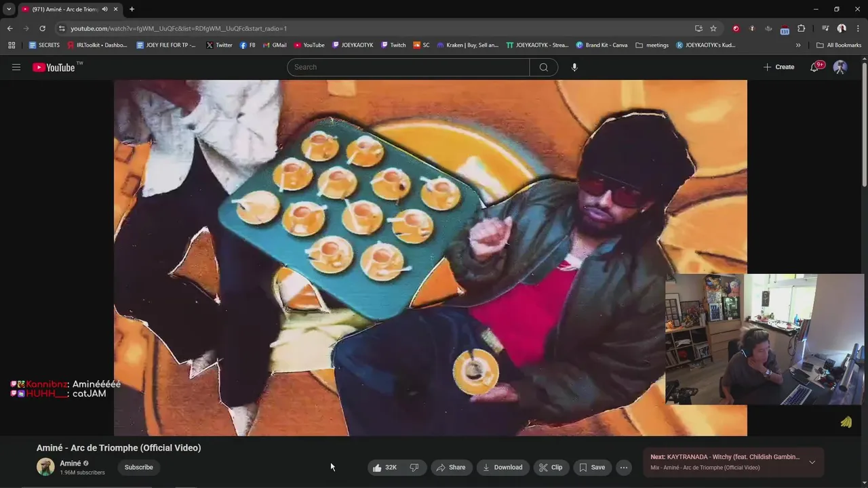Open the All Bookmarks folder
This screenshot has width=868, height=488.
[839, 45]
